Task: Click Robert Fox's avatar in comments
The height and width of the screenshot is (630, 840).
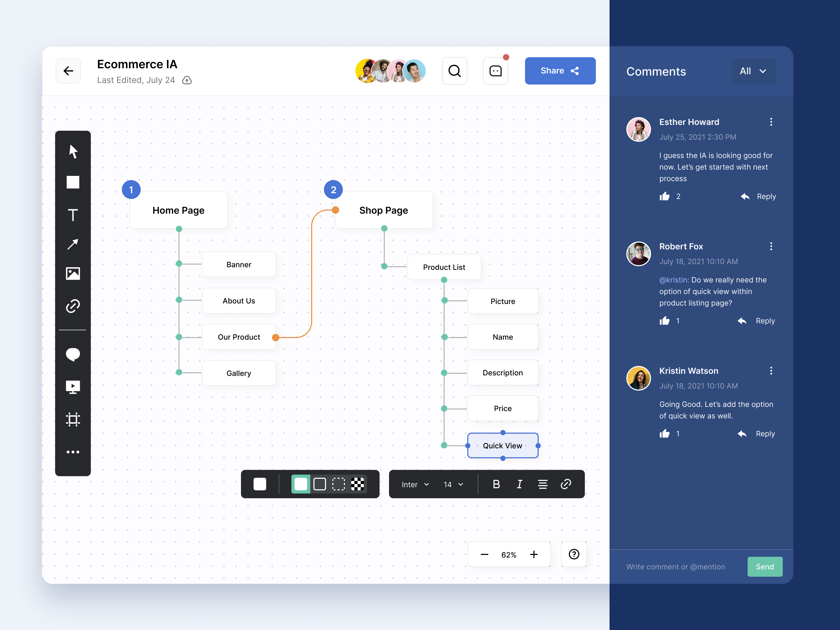Action: coord(638,254)
